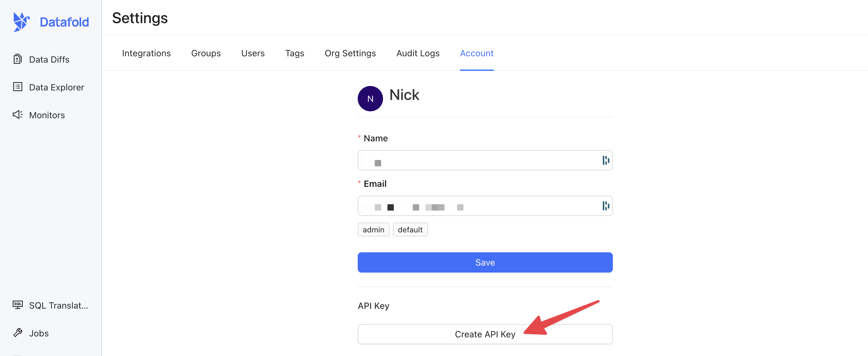This screenshot has width=868, height=356.
Task: Open the Users tab
Action: [253, 53]
